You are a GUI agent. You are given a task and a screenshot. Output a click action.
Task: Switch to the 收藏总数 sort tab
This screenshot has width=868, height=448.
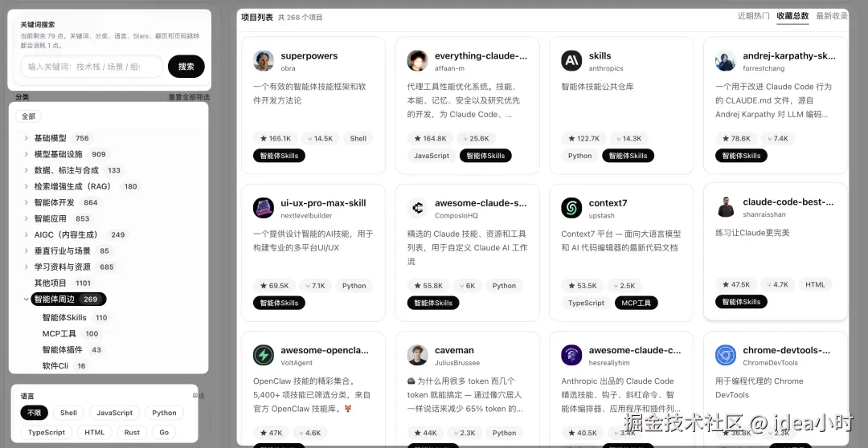coord(792,16)
